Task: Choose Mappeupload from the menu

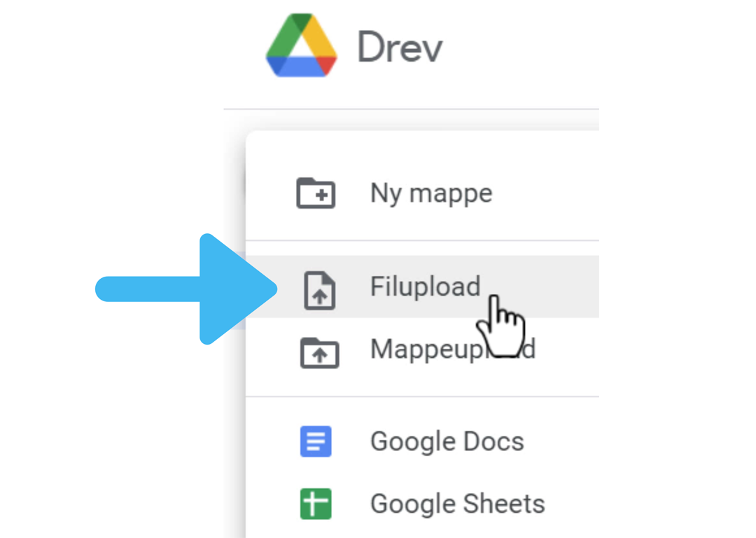Action: [x=422, y=349]
